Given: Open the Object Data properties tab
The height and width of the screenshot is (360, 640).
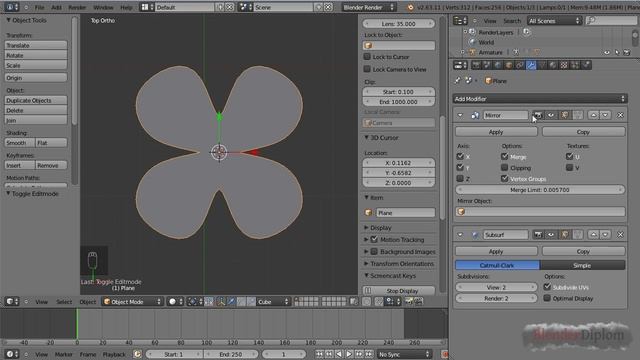Looking at the screenshot, I should tap(542, 65).
